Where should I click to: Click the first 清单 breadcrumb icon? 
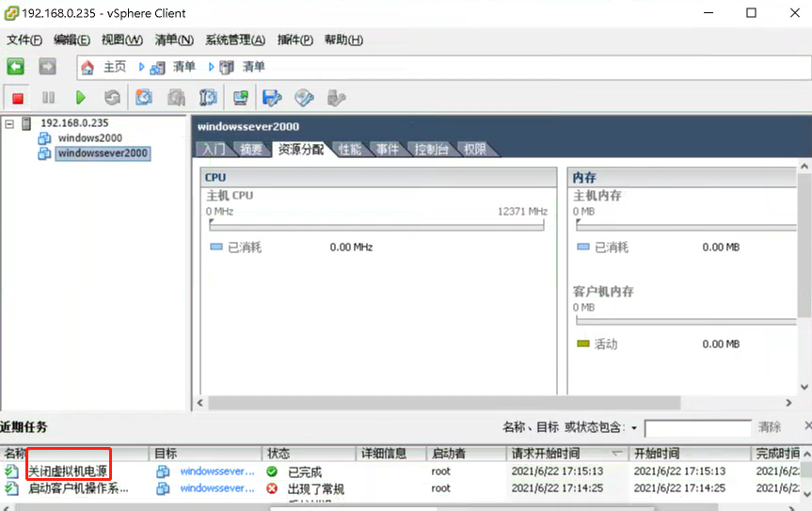pyautogui.click(x=157, y=68)
